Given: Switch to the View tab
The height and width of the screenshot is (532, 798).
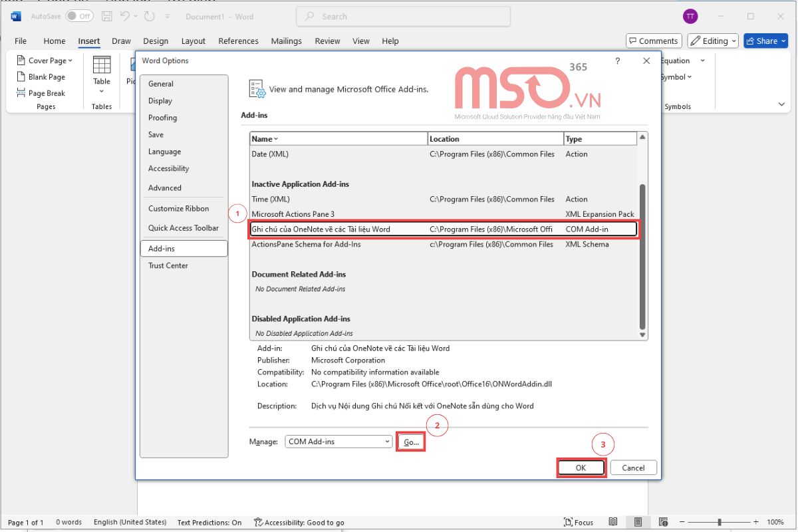Looking at the screenshot, I should 361,41.
